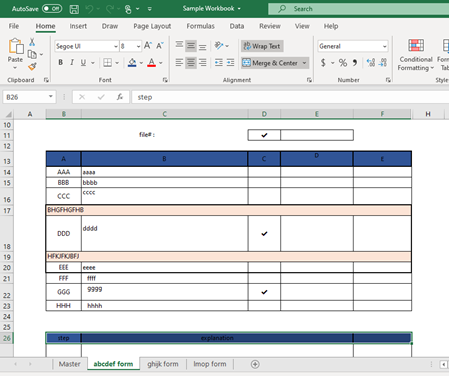Switch to the Review tab
The image size is (449, 376).
(270, 26)
